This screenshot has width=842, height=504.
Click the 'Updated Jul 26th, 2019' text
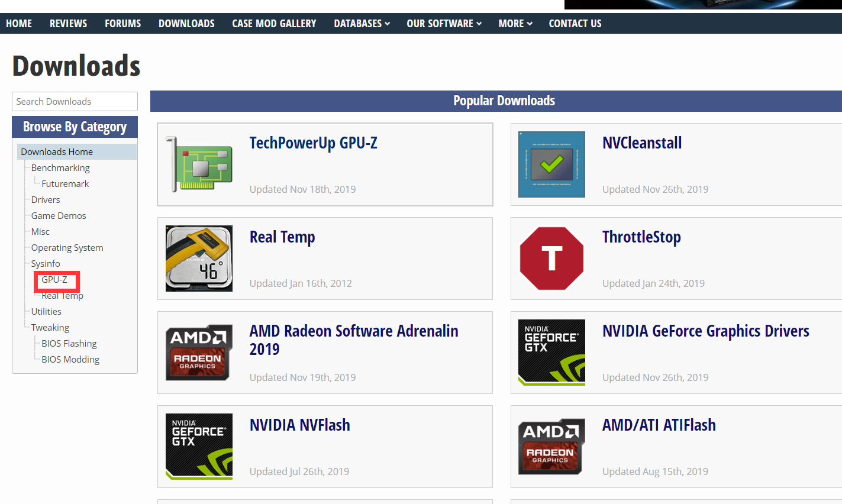pos(299,471)
